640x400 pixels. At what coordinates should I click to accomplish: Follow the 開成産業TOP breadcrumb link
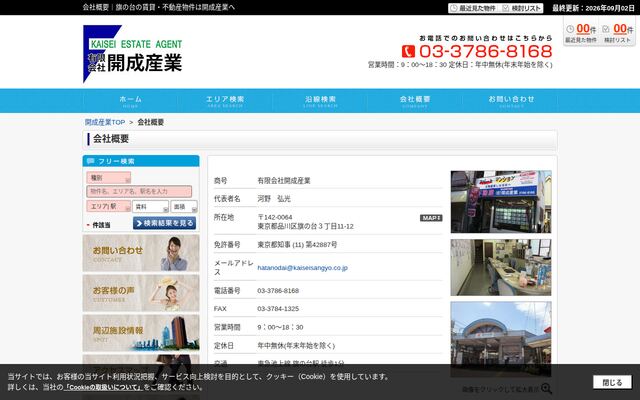(x=105, y=122)
